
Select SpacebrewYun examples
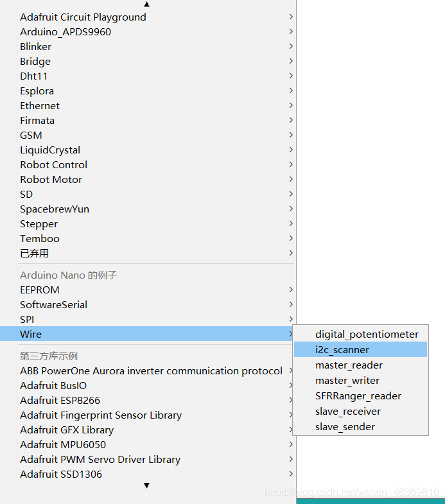pyautogui.click(x=148, y=209)
